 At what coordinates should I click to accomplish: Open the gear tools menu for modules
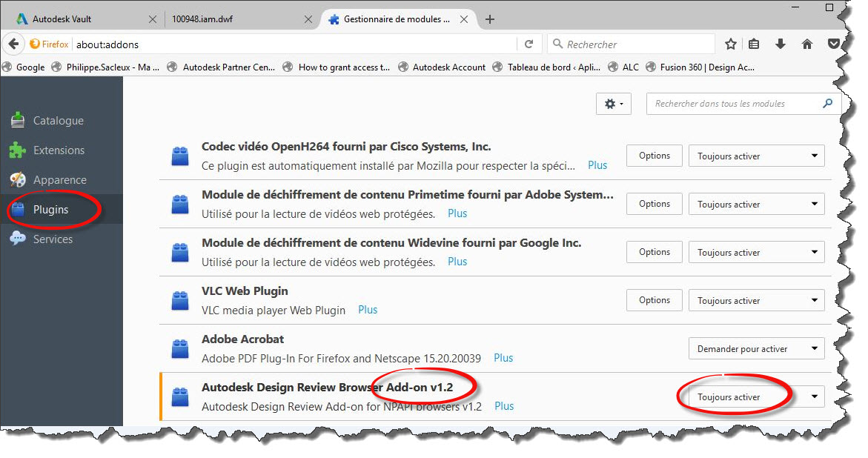point(613,104)
